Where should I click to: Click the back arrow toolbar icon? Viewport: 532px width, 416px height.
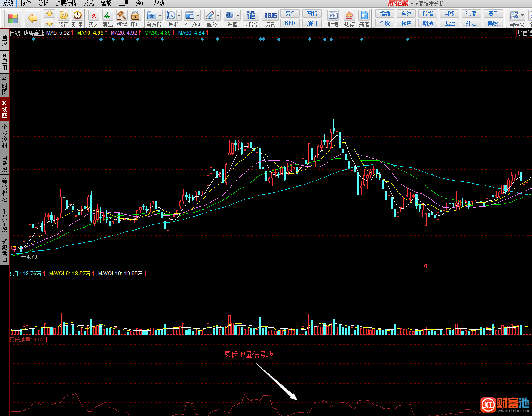32,18
